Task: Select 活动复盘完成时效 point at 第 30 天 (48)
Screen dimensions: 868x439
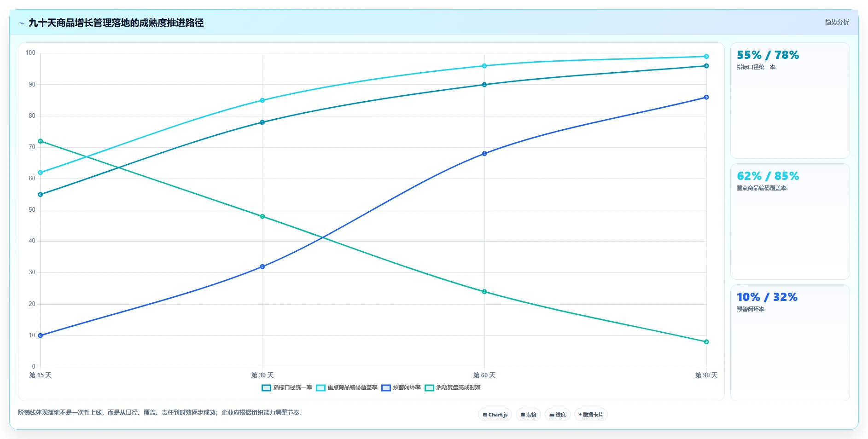Action: coord(262,216)
